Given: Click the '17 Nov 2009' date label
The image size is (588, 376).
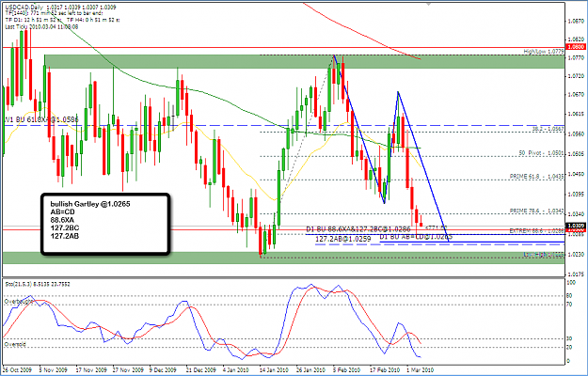Looking at the screenshot, I should click(90, 369).
